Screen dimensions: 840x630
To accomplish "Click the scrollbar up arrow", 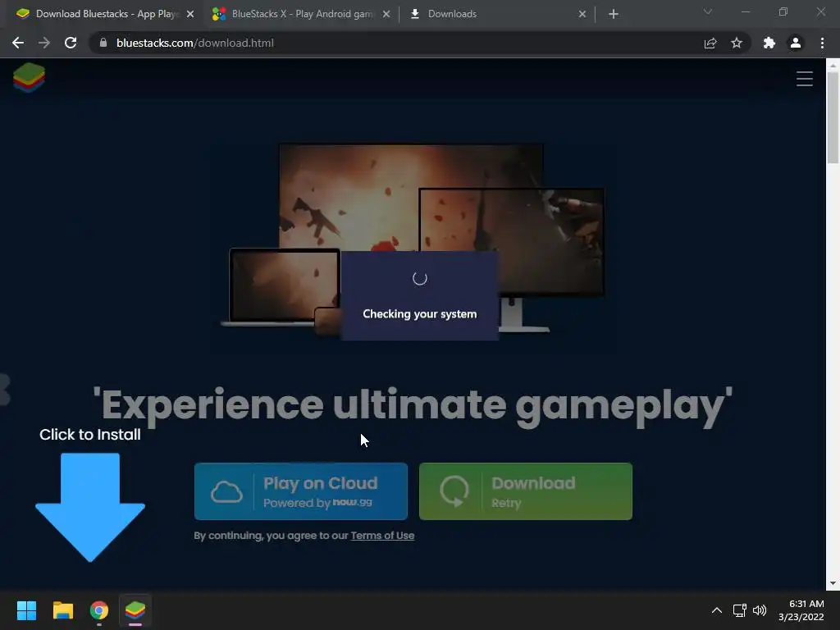I will click(833, 66).
